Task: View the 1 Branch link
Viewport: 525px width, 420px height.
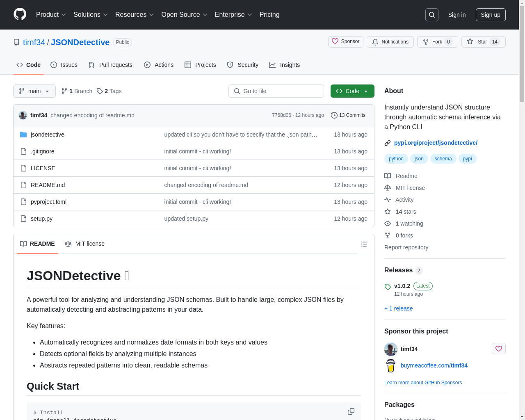Action: [x=77, y=91]
